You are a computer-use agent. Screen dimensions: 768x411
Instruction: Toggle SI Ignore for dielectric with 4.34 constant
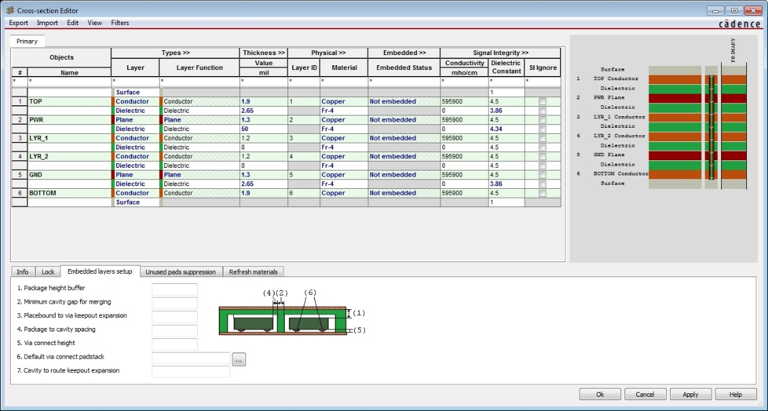coord(542,129)
